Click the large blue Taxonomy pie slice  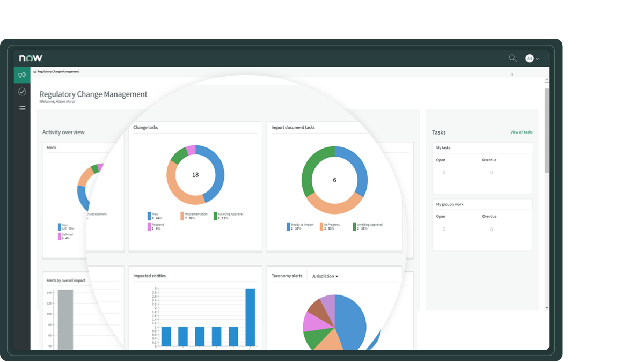click(352, 322)
